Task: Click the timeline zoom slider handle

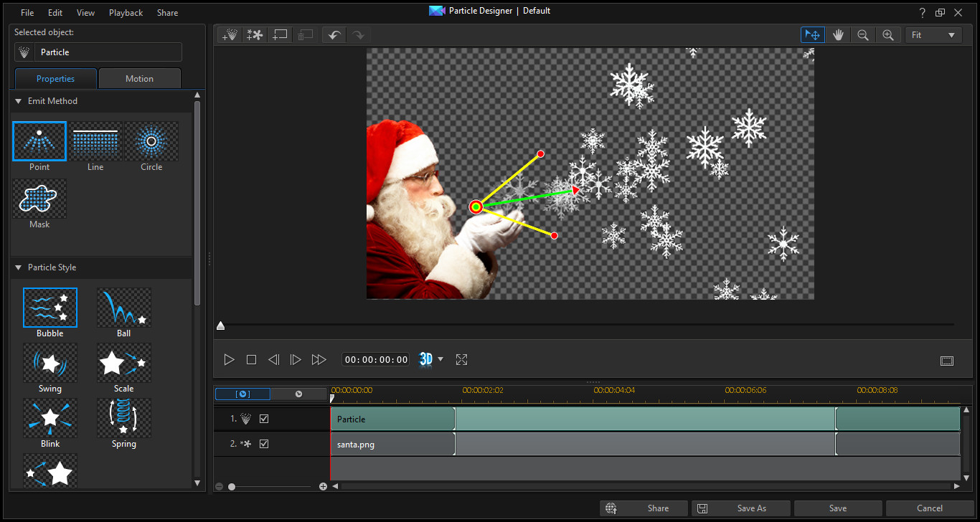Action: (232, 487)
